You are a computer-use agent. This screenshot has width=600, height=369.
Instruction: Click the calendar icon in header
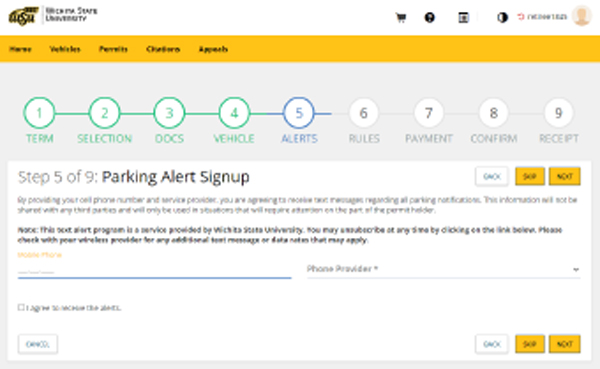tap(463, 18)
